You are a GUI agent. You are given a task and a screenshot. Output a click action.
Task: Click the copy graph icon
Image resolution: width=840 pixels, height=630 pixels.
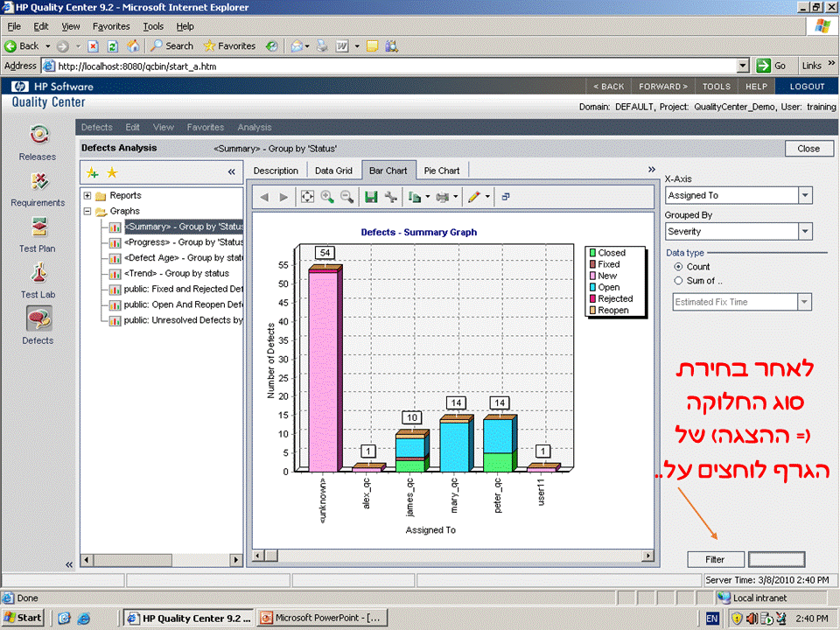pyautogui.click(x=415, y=197)
